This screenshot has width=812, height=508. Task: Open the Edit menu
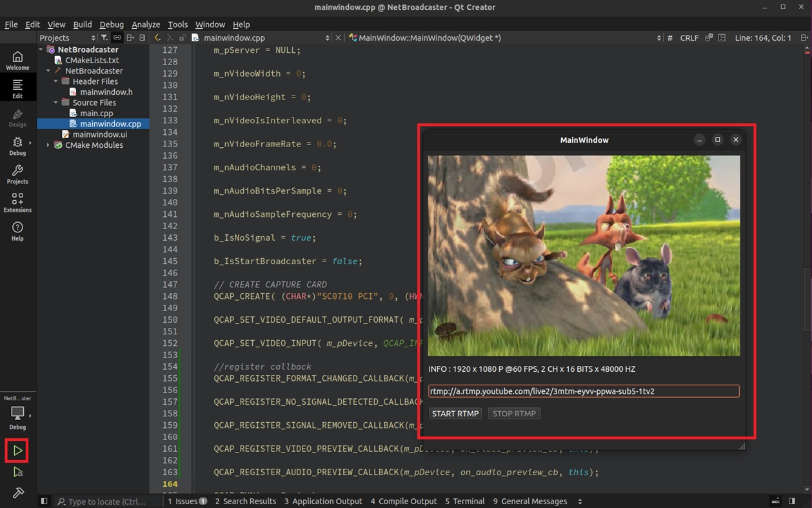tap(32, 25)
